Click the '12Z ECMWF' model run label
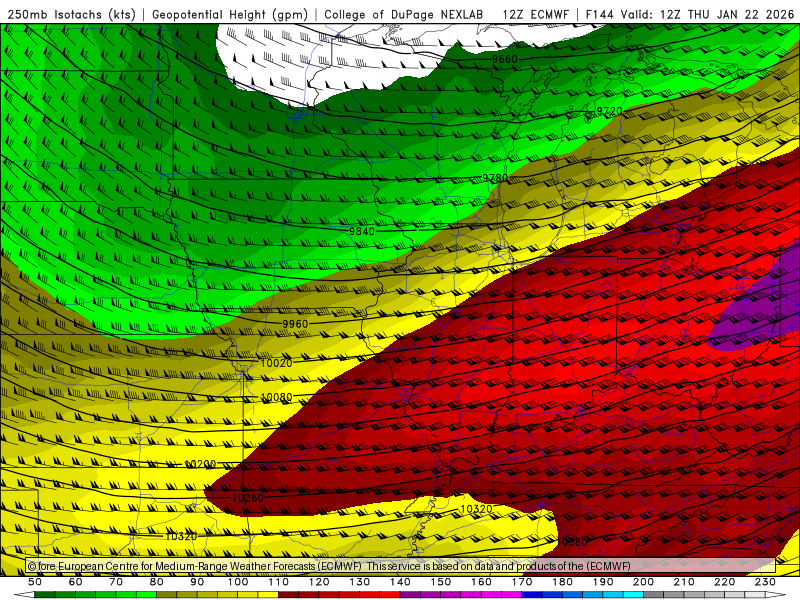Image resolution: width=800 pixels, height=600 pixels. pyautogui.click(x=535, y=14)
